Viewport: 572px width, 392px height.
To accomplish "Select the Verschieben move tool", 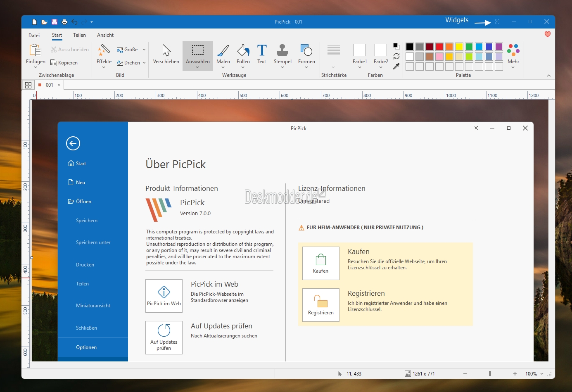I will [x=166, y=54].
